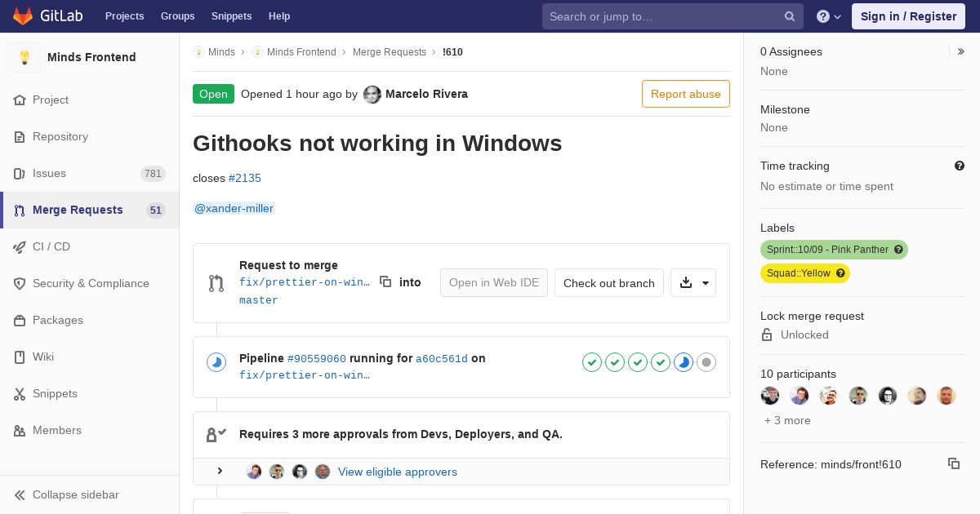Collapse right sidebar with double chevron

coord(961,51)
